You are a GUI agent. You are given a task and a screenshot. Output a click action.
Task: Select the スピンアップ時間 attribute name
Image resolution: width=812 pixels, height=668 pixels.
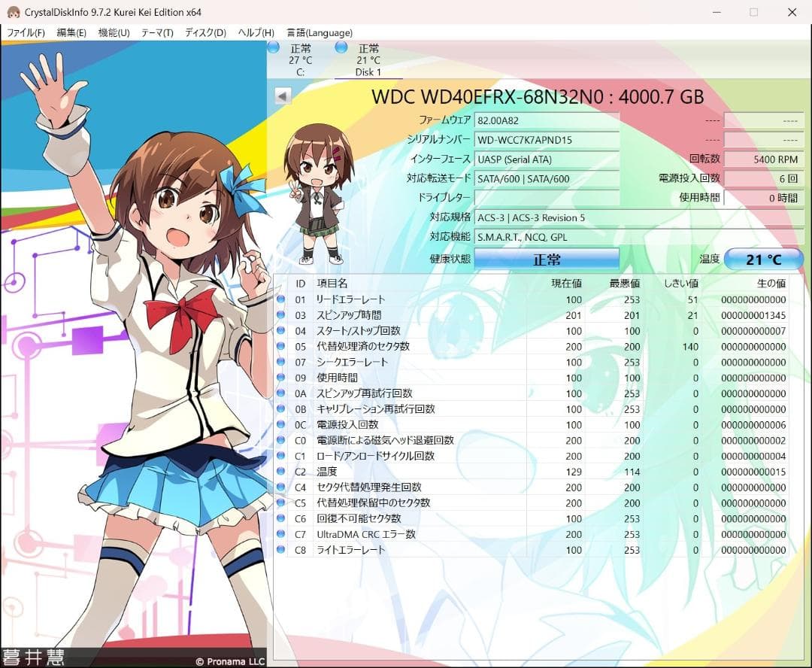click(x=349, y=314)
